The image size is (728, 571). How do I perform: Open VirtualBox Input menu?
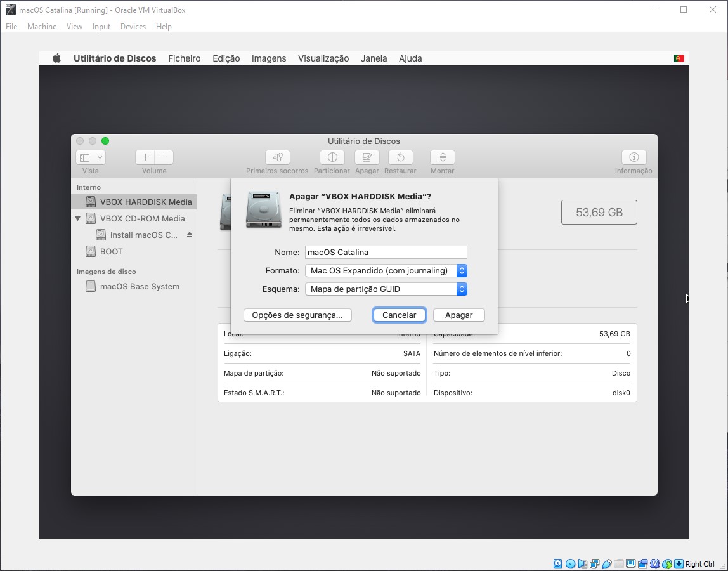pyautogui.click(x=101, y=27)
